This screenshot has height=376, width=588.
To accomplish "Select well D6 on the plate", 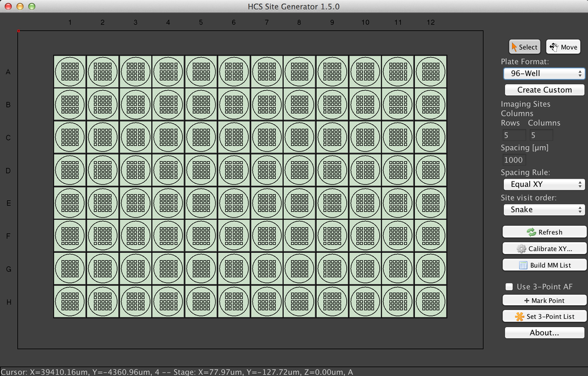I will pos(234,170).
